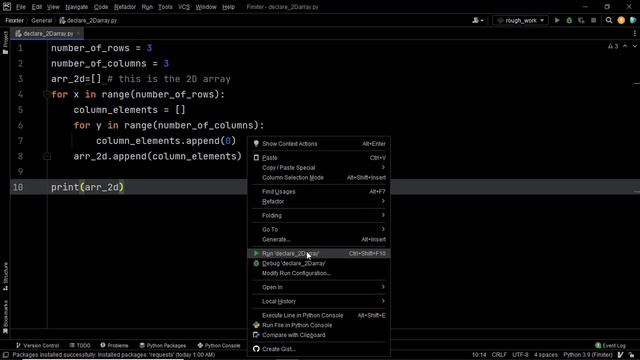640x360 pixels.
Task: Open the Problems tool window
Action: 114,345
